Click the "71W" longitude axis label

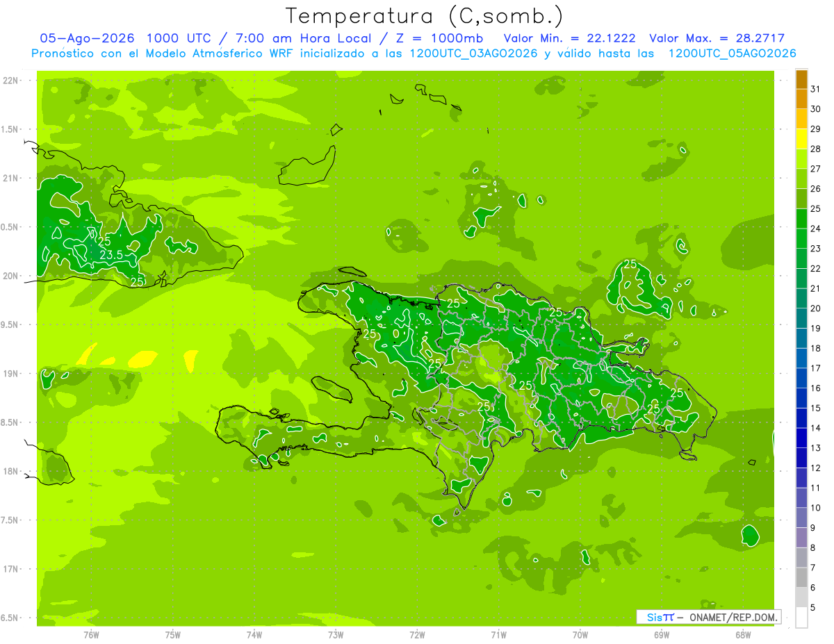498,634
